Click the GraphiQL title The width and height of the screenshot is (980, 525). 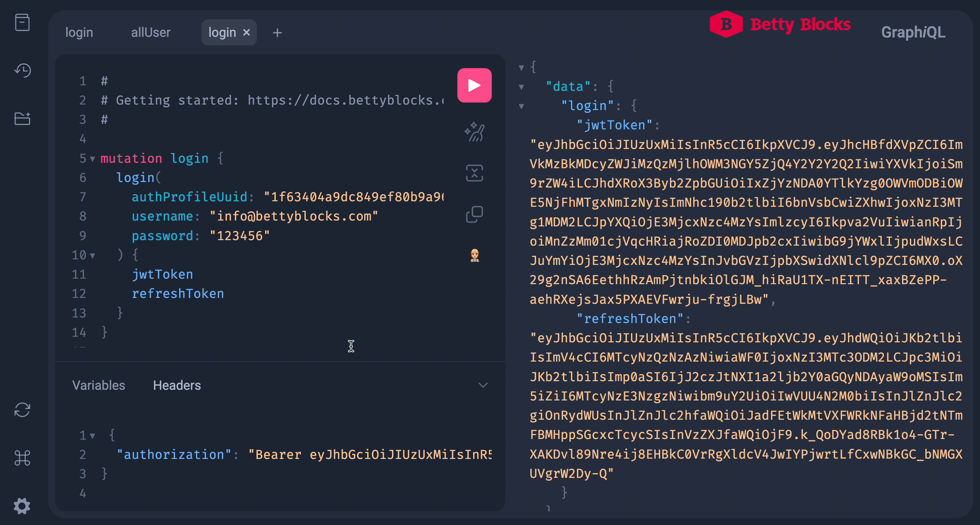[913, 32]
